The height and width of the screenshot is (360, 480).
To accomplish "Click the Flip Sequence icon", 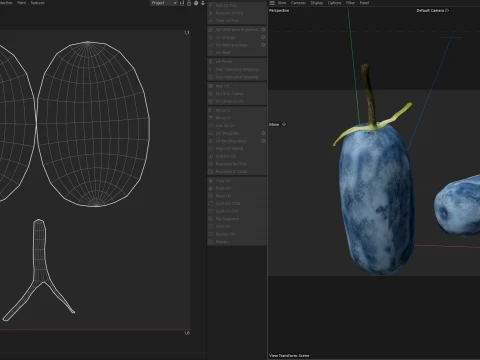I will (210, 219).
